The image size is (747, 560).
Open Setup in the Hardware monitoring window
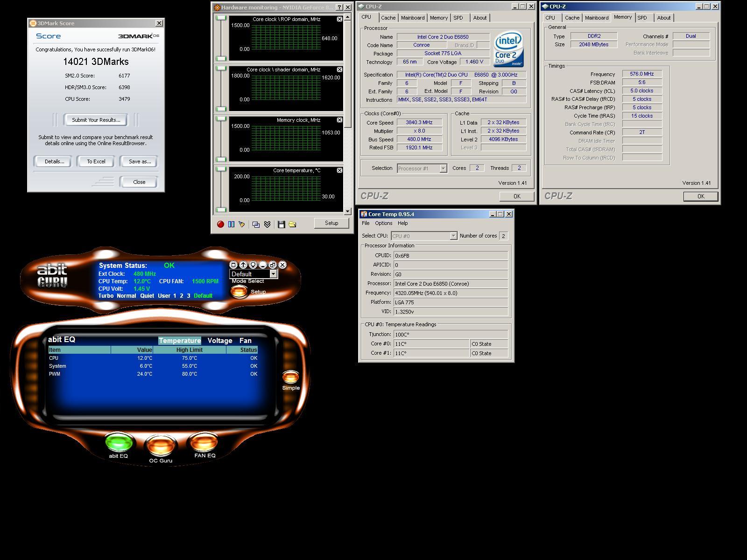(x=331, y=223)
